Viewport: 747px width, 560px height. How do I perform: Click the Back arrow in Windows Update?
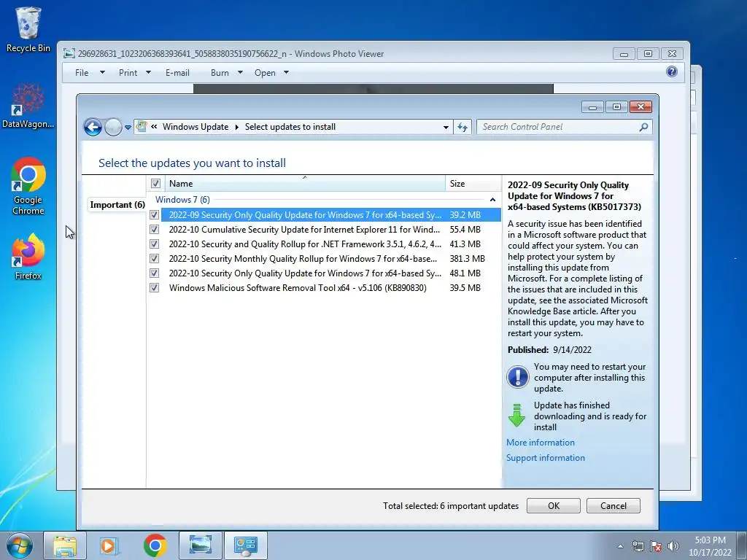[93, 127]
